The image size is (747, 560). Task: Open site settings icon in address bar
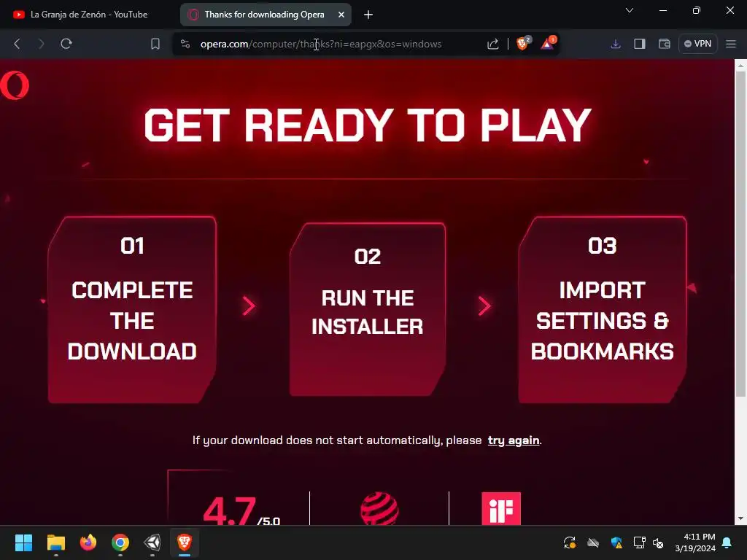click(185, 44)
